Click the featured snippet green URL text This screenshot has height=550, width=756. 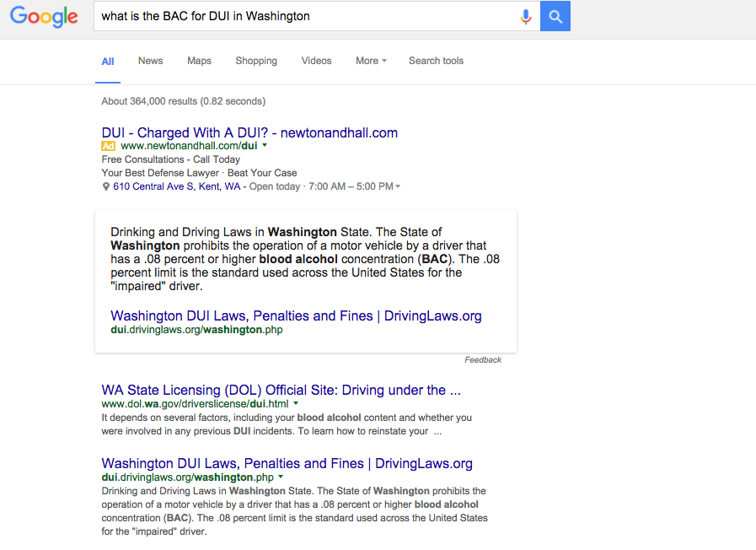[x=196, y=330]
